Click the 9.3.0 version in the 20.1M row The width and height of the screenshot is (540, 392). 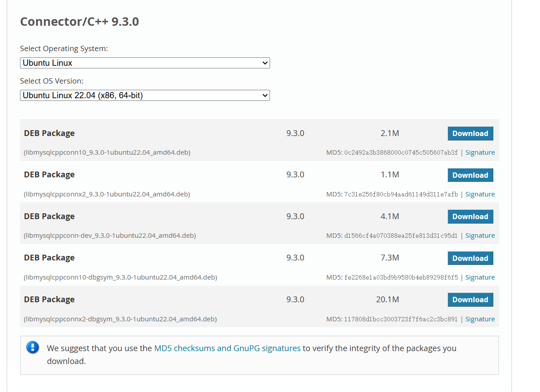pyautogui.click(x=295, y=300)
